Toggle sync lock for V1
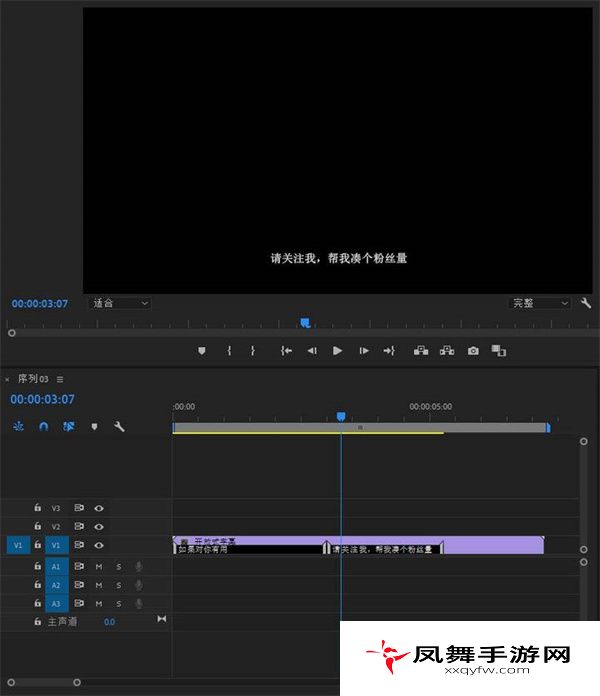The width and height of the screenshot is (600, 696). point(79,544)
